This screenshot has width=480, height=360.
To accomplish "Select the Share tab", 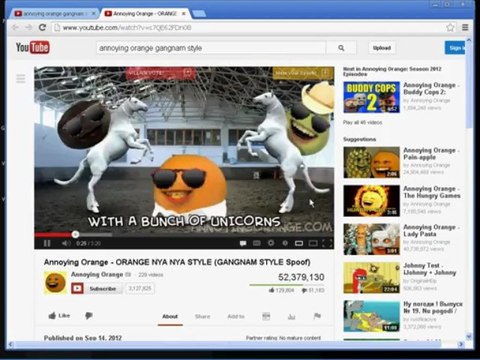I will coord(203,316).
